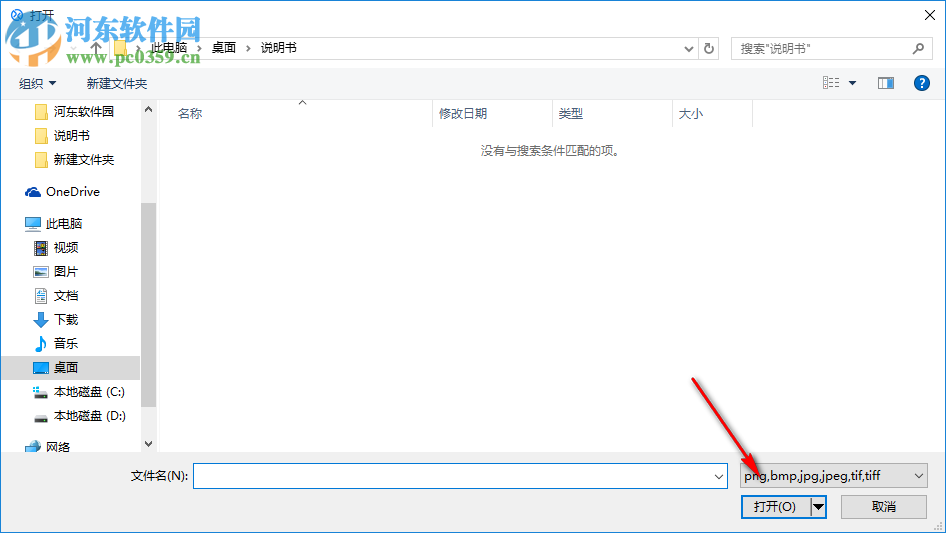The width and height of the screenshot is (946, 533).
Task: Click the Music note icon in the sidebar
Action: [x=40, y=344]
